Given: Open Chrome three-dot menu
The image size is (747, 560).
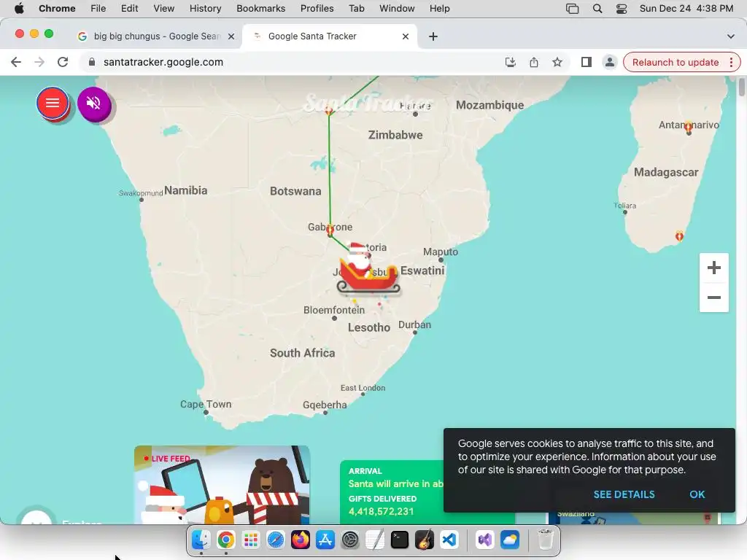Looking at the screenshot, I should click(731, 63).
